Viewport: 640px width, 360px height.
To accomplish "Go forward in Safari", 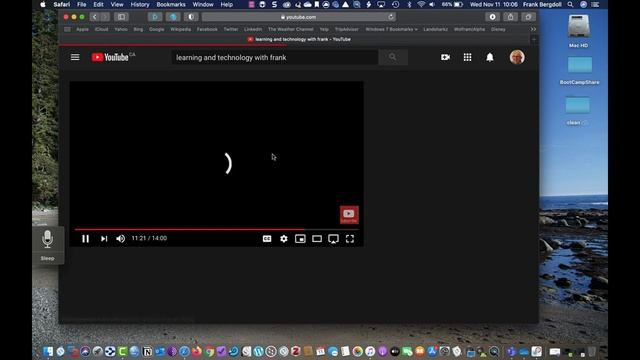I will (105, 17).
